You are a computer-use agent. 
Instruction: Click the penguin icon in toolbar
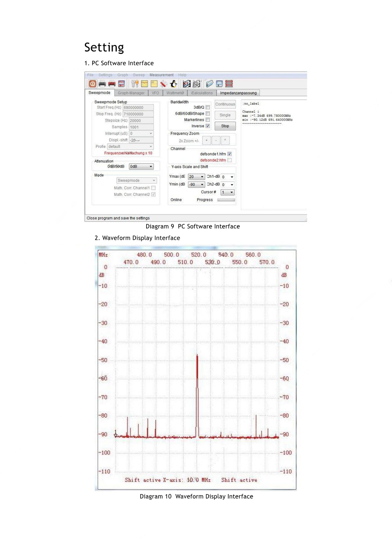(x=174, y=84)
